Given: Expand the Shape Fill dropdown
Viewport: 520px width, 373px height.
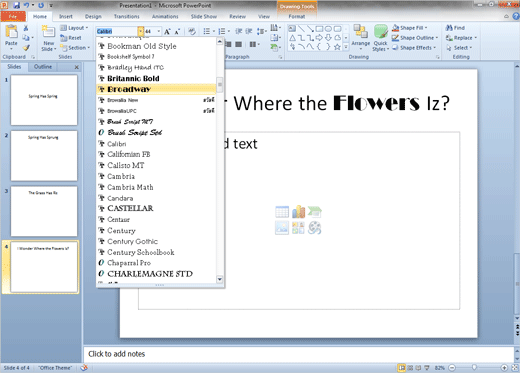Looking at the screenshot, I should [426, 28].
